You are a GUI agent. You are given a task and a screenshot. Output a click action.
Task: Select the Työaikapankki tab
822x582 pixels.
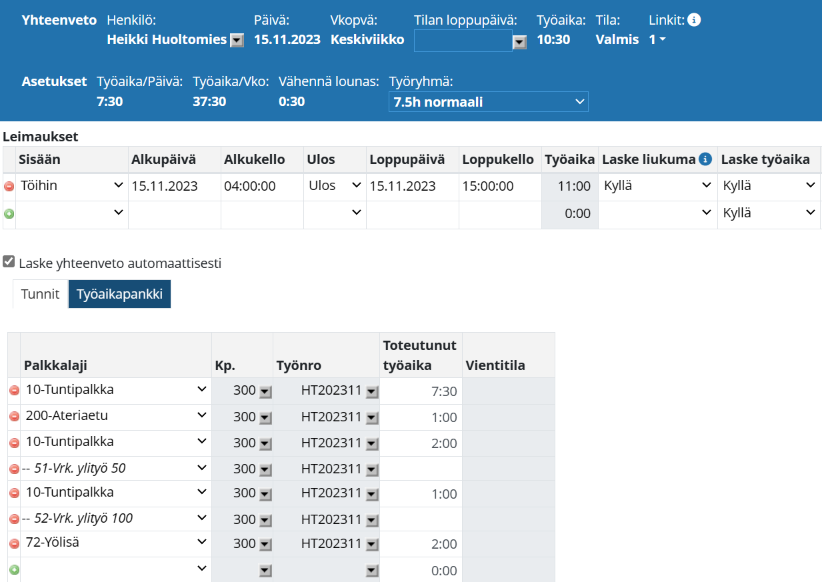119,294
